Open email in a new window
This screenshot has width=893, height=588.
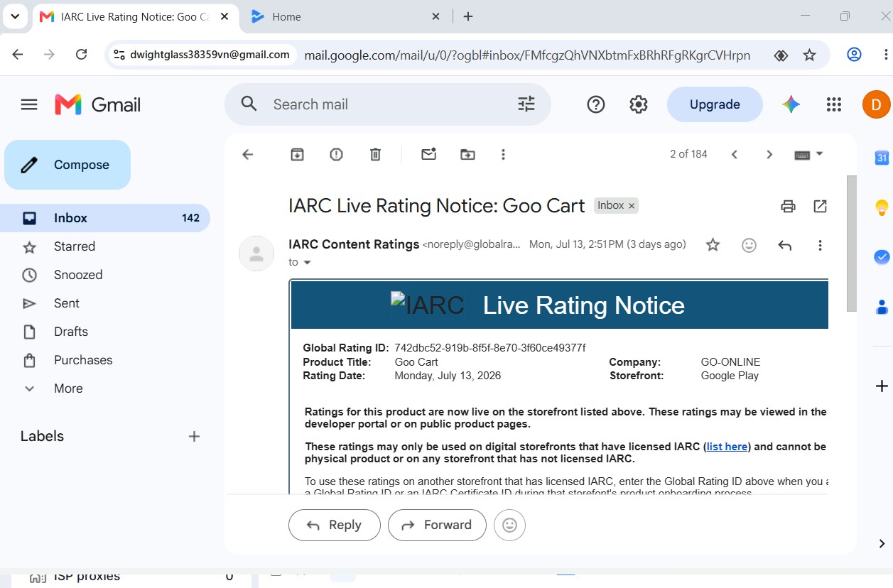click(821, 206)
